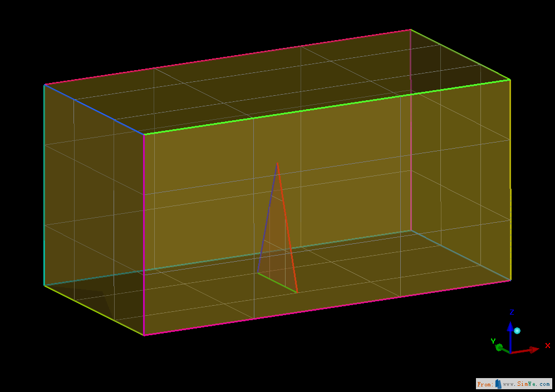
Task: Click the SimWe logo in the watermark
Action: 498,384
